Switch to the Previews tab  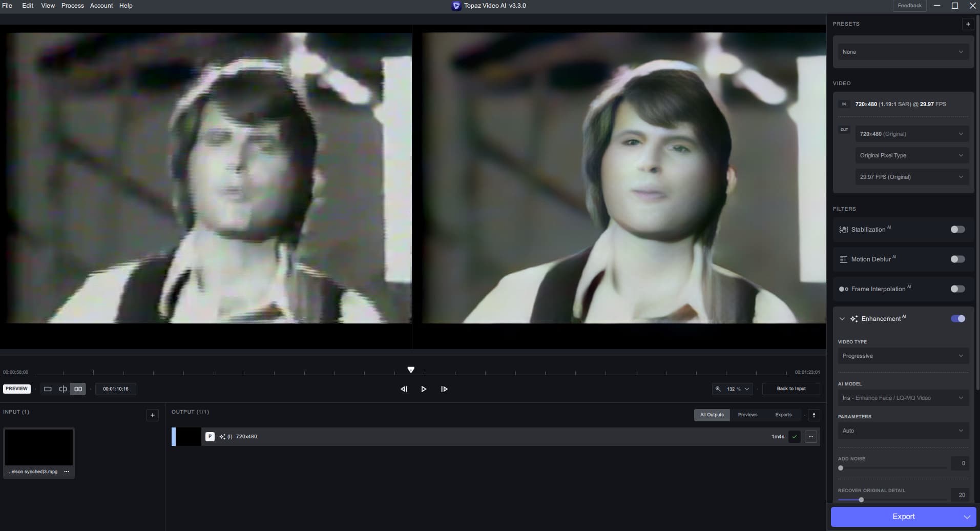pyautogui.click(x=747, y=415)
